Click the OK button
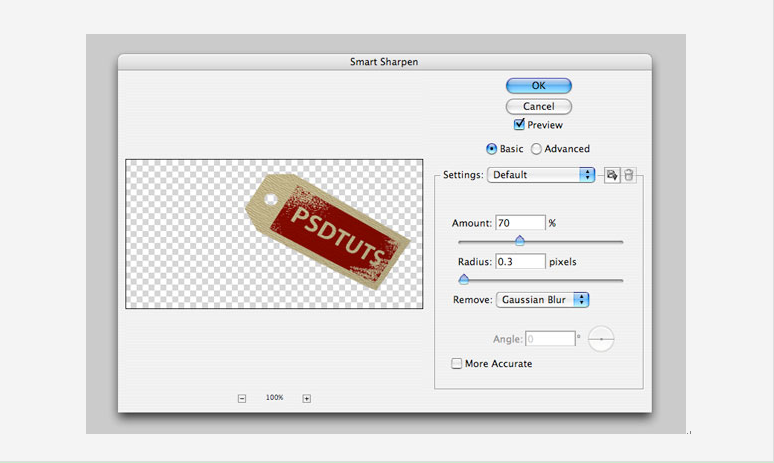Viewport: 774px width, 463px height. click(x=539, y=85)
